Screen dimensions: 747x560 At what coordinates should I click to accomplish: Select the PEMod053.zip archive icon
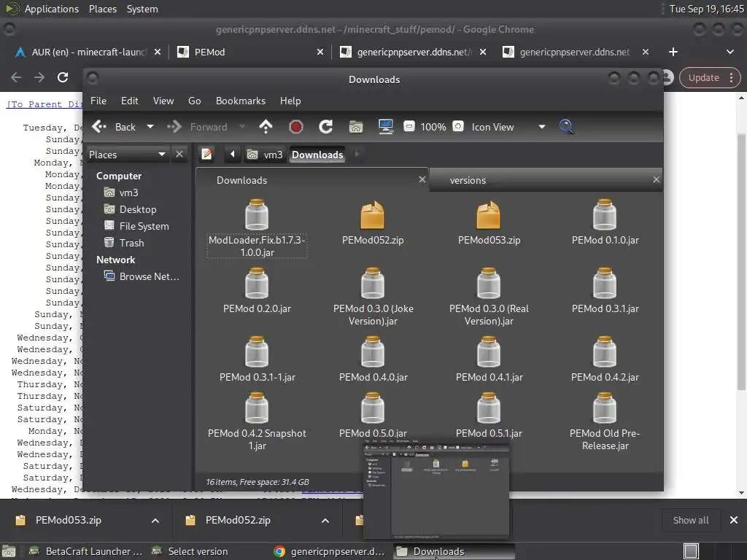(489, 215)
